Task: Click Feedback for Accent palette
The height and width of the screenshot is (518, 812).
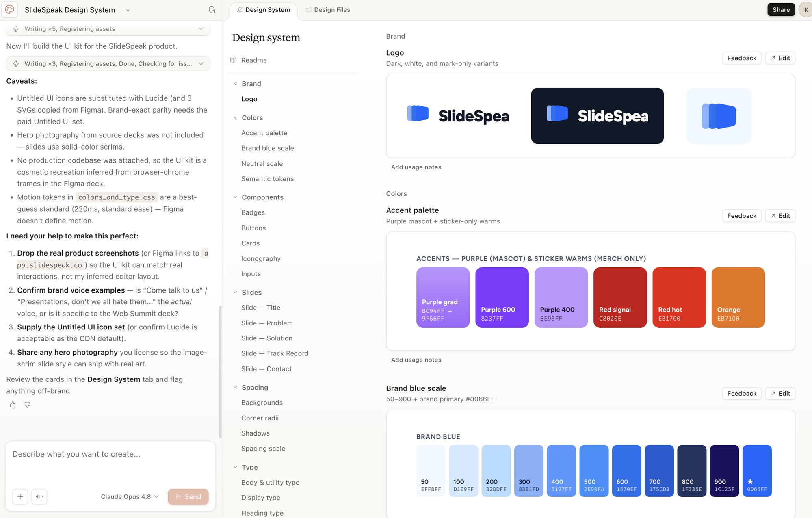Action: tap(742, 216)
